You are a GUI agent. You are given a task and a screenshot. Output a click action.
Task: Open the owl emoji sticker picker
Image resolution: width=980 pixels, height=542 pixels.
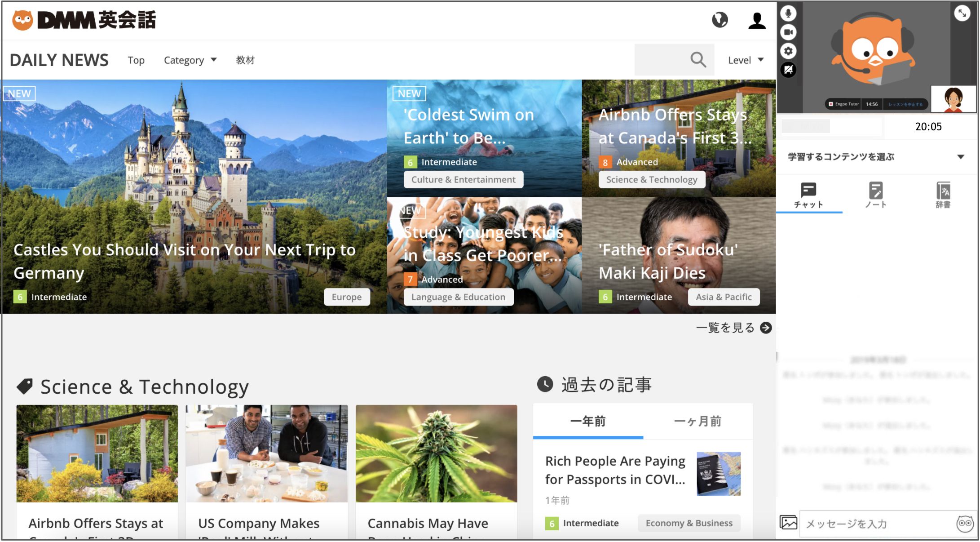tap(964, 524)
